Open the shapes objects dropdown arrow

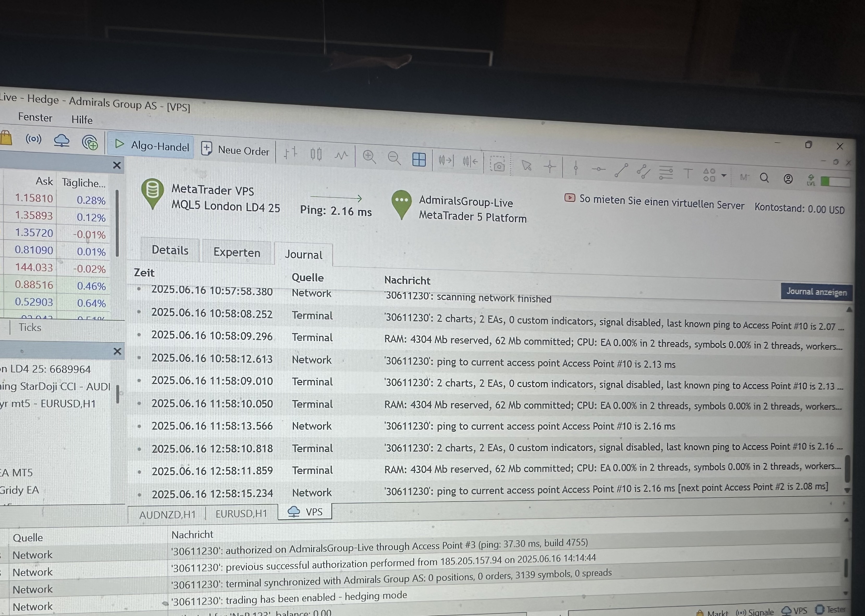tap(723, 175)
